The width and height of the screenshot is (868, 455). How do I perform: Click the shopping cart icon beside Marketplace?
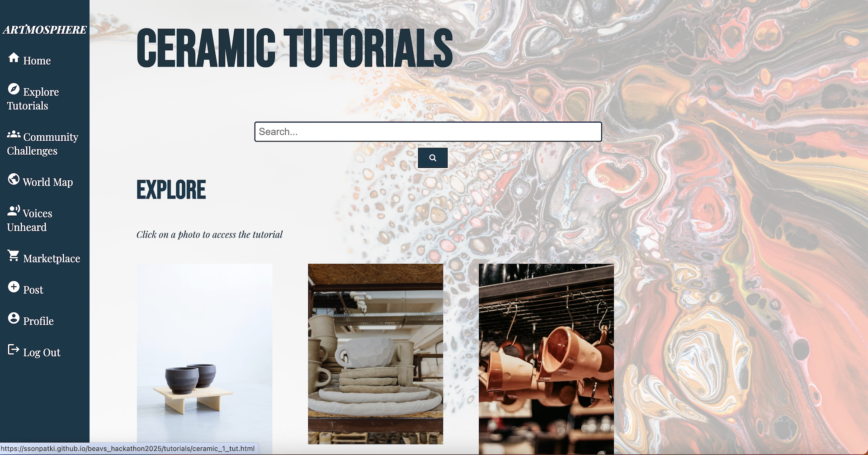14,256
